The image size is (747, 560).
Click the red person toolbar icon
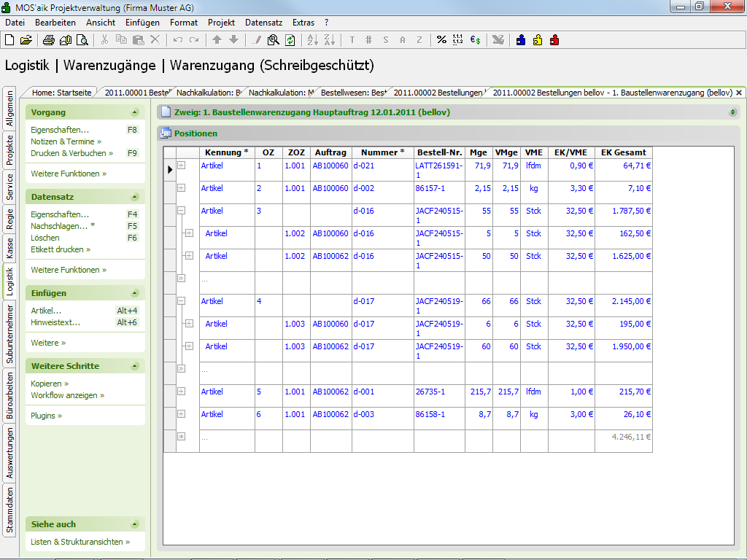click(x=554, y=40)
